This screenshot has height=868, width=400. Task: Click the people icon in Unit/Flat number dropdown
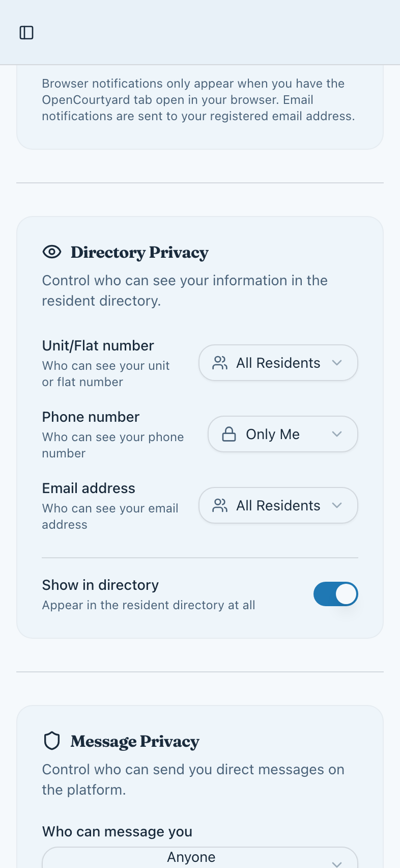click(x=220, y=362)
